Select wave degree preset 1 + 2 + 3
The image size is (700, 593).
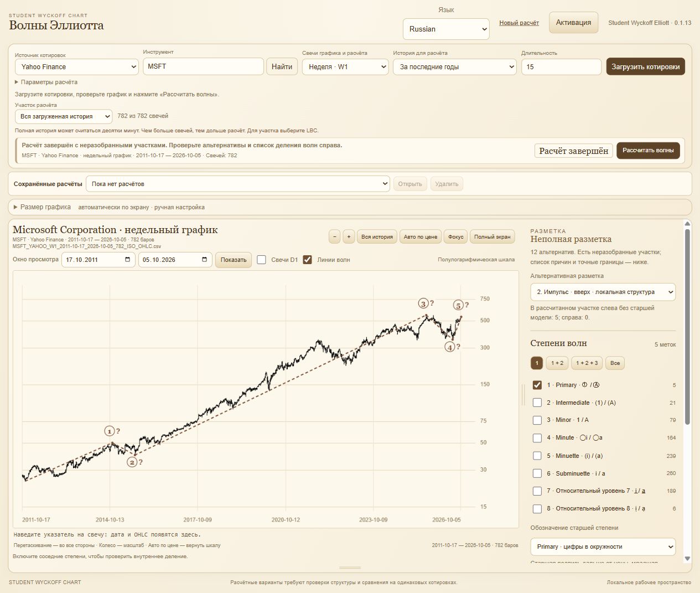click(587, 363)
